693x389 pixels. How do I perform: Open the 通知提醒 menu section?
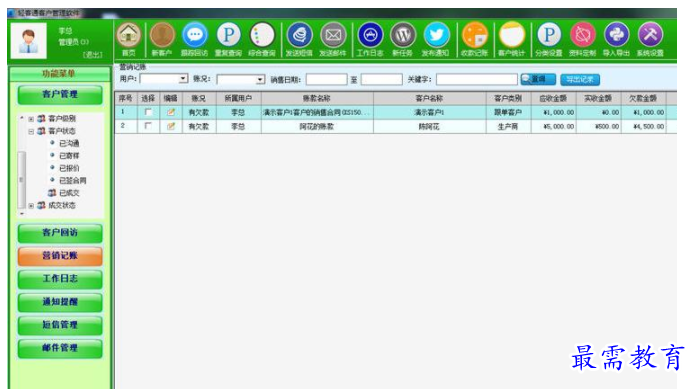coord(60,302)
